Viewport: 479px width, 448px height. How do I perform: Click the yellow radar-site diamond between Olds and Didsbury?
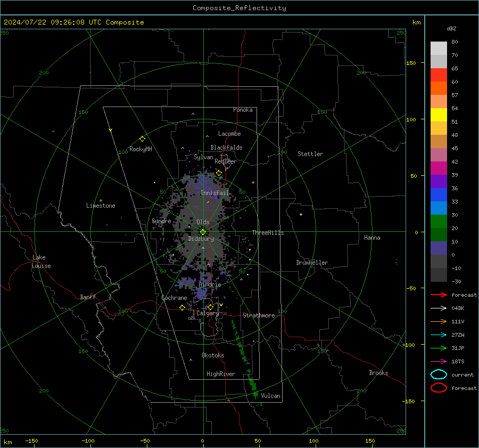point(203,232)
